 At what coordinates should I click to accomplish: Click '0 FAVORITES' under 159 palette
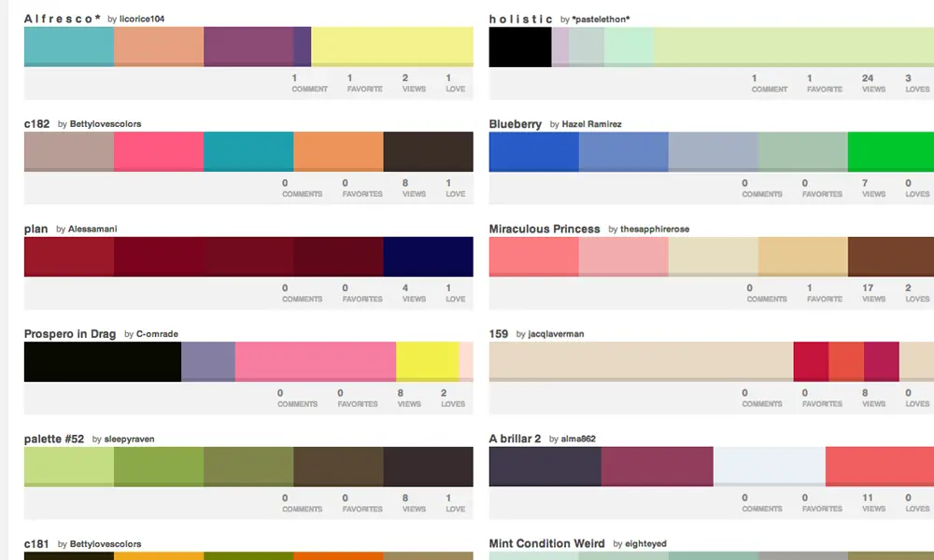tap(822, 399)
